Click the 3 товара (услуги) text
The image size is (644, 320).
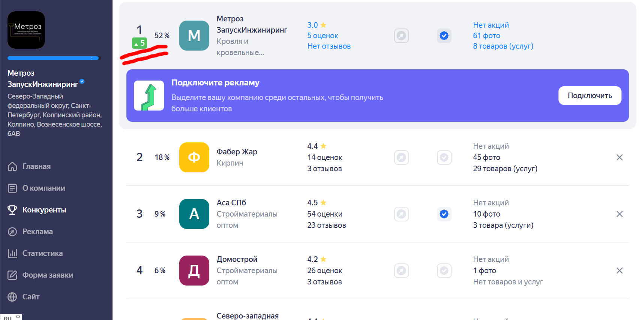503,225
